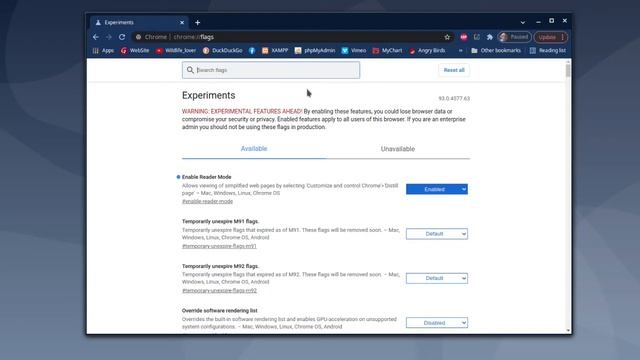Close the Experiments tab
This screenshot has height=360, width=640.
click(x=182, y=22)
